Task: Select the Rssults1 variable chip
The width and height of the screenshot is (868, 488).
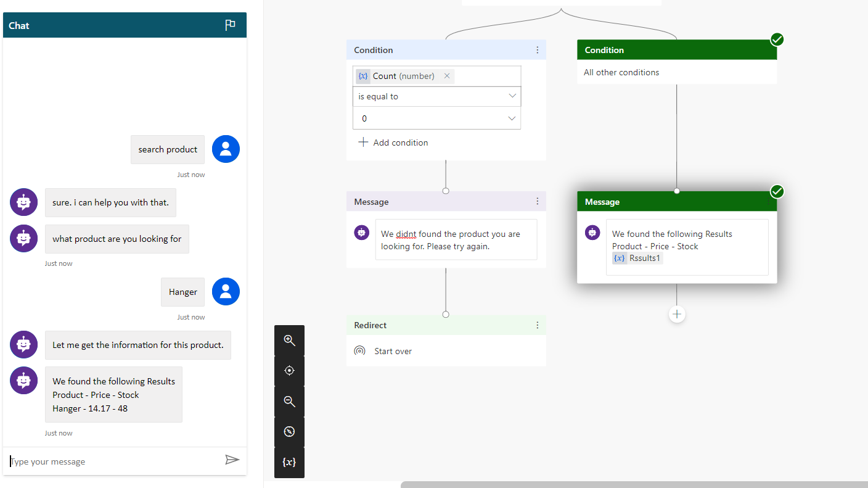Action: [637, 258]
